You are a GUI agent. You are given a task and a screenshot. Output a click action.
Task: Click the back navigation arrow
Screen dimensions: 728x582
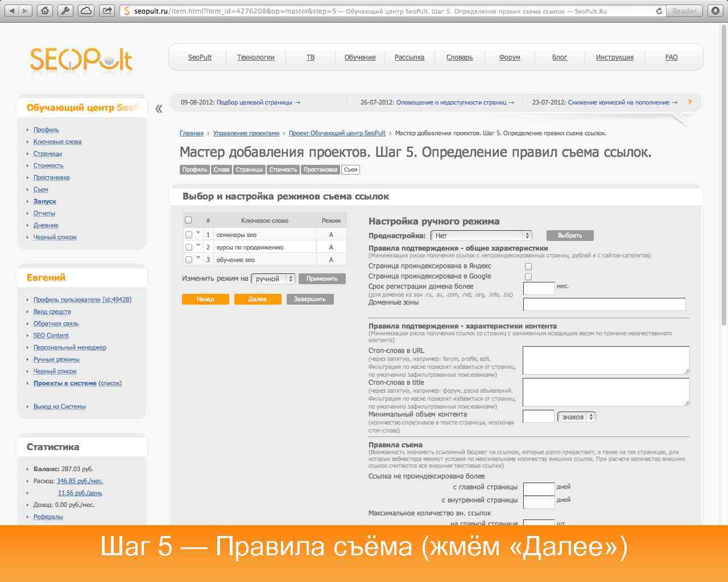pyautogui.click(x=11, y=10)
